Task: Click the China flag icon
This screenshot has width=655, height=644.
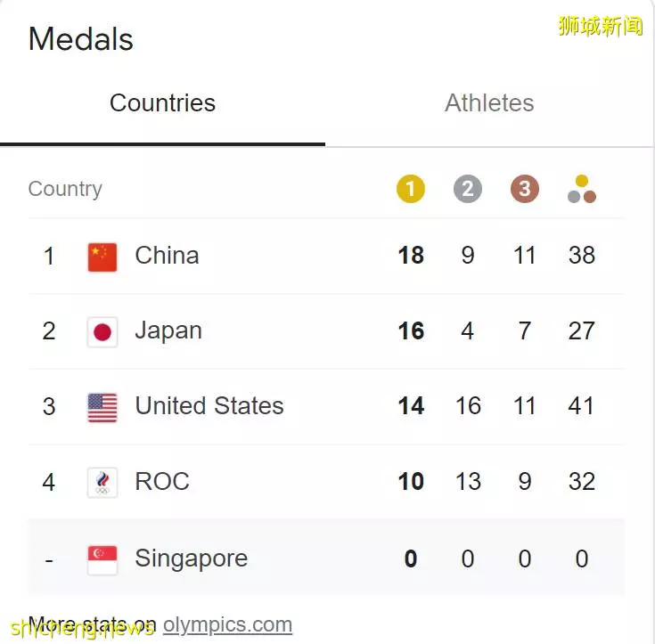Action: click(x=102, y=257)
